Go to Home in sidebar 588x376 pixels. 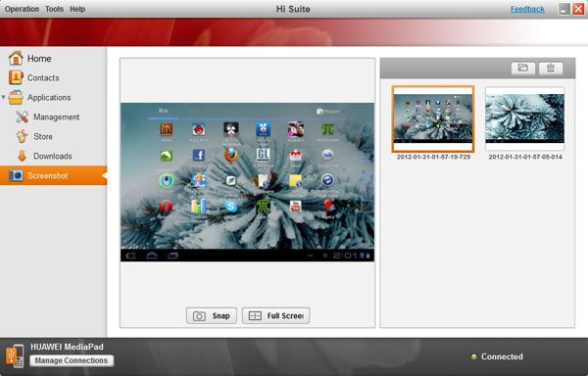click(39, 59)
